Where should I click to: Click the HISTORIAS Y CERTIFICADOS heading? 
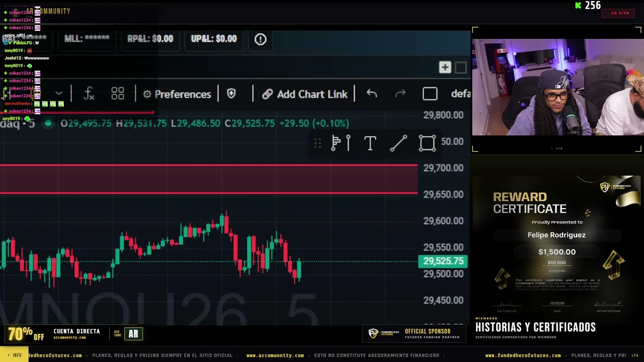[x=535, y=327]
